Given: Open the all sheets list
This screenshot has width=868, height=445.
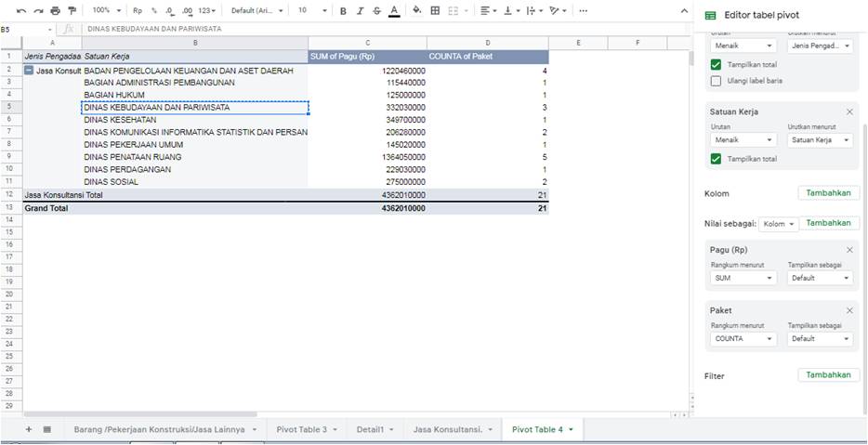Looking at the screenshot, I should (47, 429).
